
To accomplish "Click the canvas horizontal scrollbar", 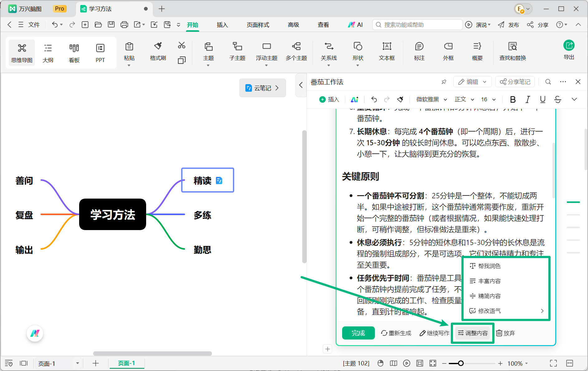I will (152, 354).
